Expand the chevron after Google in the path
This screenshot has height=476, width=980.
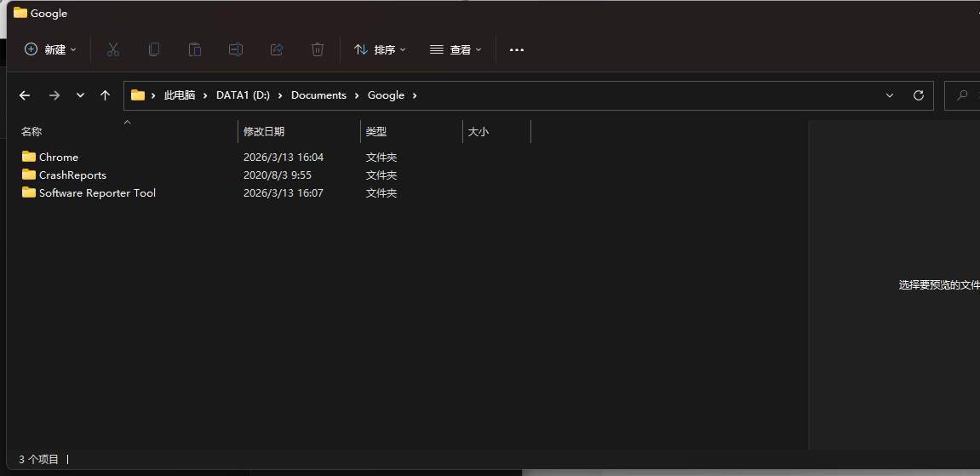coord(415,95)
